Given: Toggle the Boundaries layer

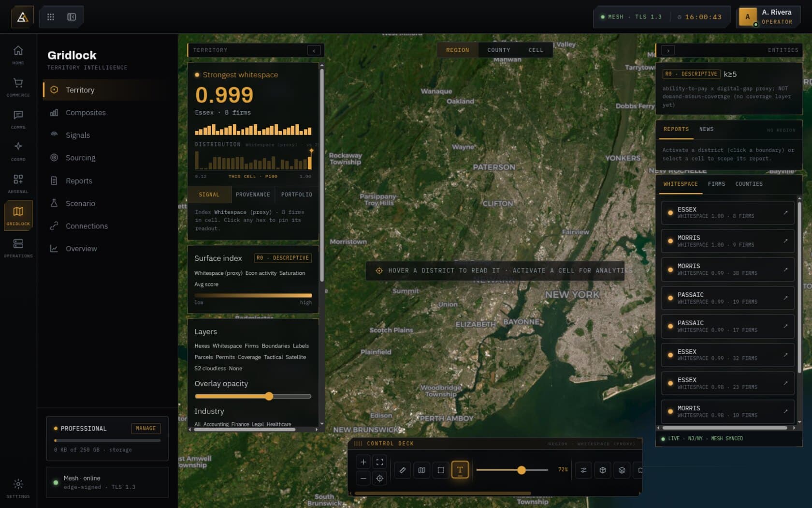Looking at the screenshot, I should point(275,346).
